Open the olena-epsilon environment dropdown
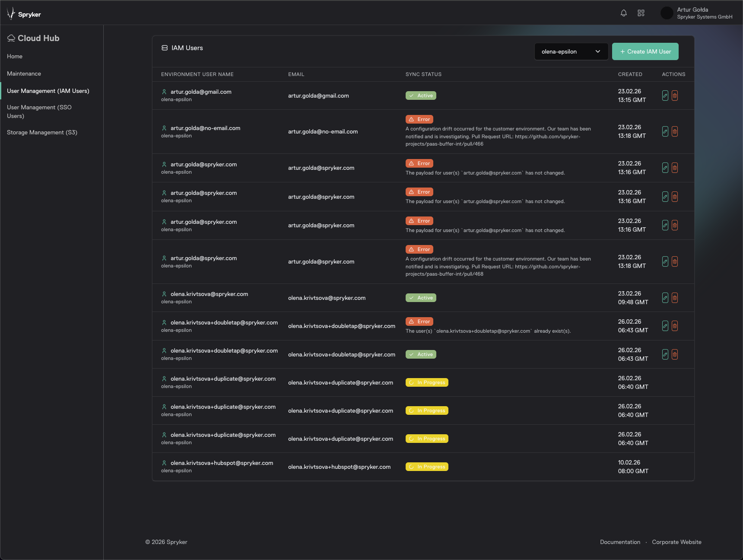 [x=571, y=51]
